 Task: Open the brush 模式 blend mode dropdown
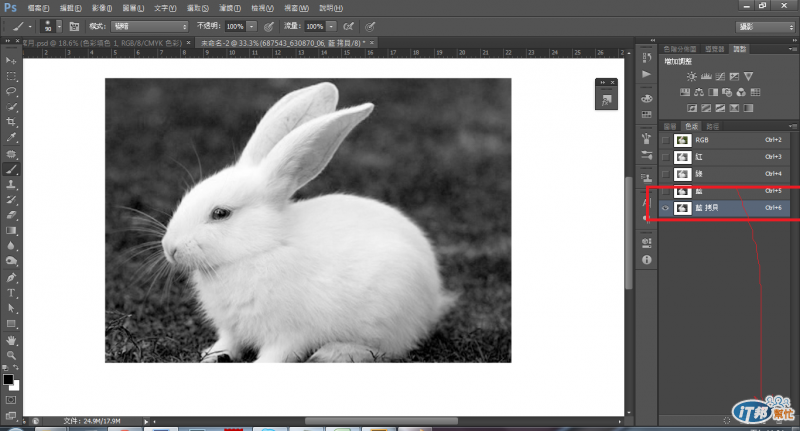150,25
